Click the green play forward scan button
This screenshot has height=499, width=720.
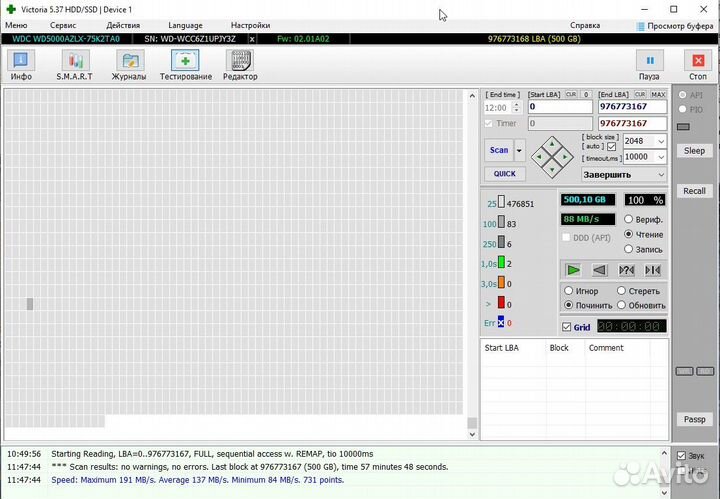point(573,270)
